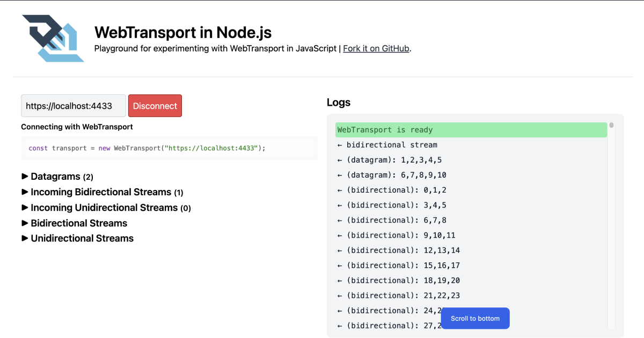Viewport: 644px width, 338px height.
Task: Click the WebTransport logo icon
Action: coord(53,39)
